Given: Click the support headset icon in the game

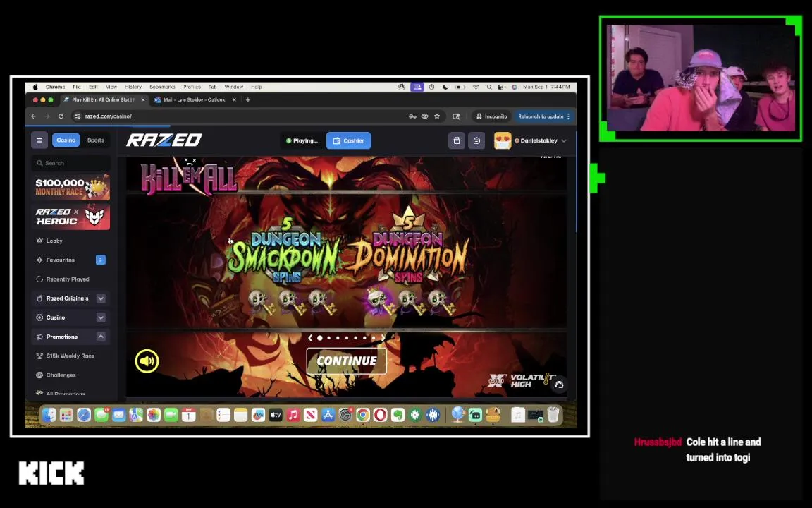Looking at the screenshot, I should (559, 385).
